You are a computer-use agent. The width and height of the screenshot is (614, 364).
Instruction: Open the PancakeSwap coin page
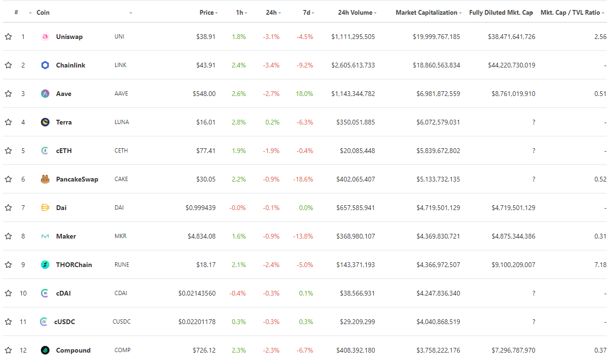77,179
